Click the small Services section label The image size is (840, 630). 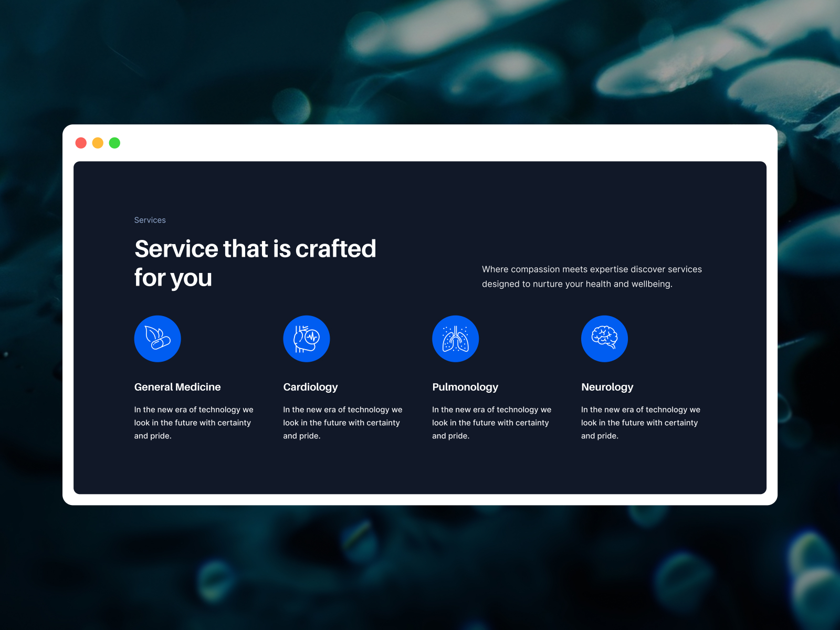[x=150, y=220]
